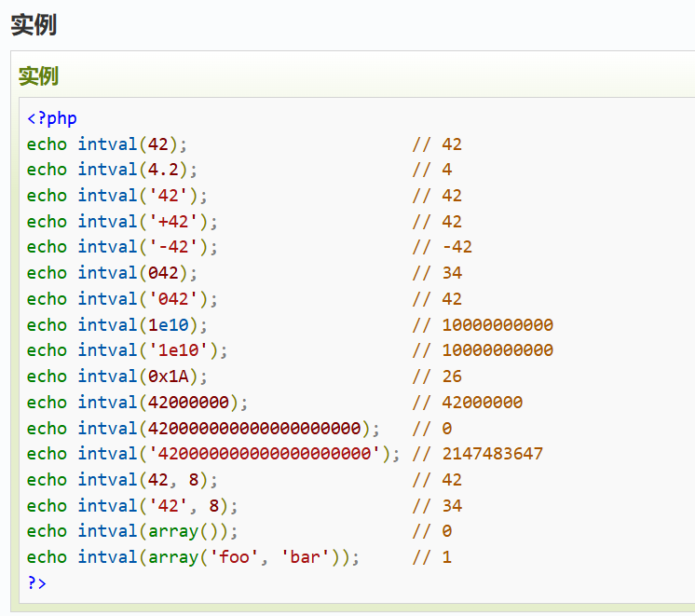The width and height of the screenshot is (695, 616).
Task: Click the '+42' string argument
Action: (x=173, y=222)
